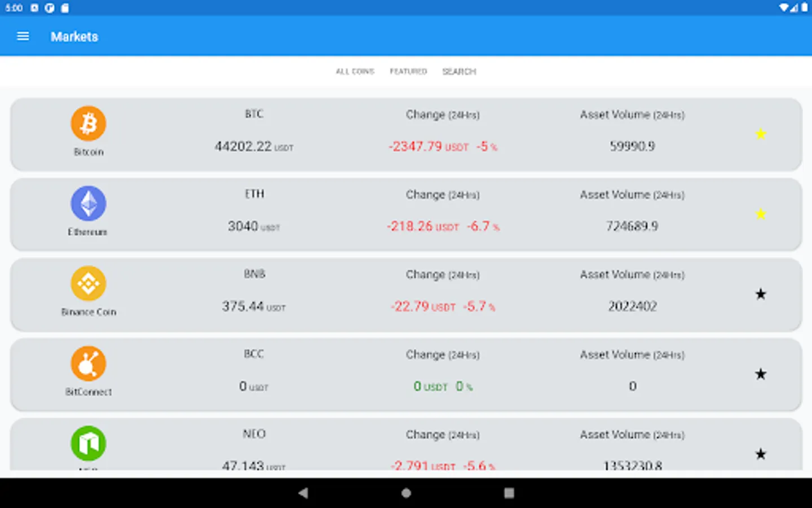
Task: Click Bitcoin asset volume 59990.9
Action: click(632, 147)
